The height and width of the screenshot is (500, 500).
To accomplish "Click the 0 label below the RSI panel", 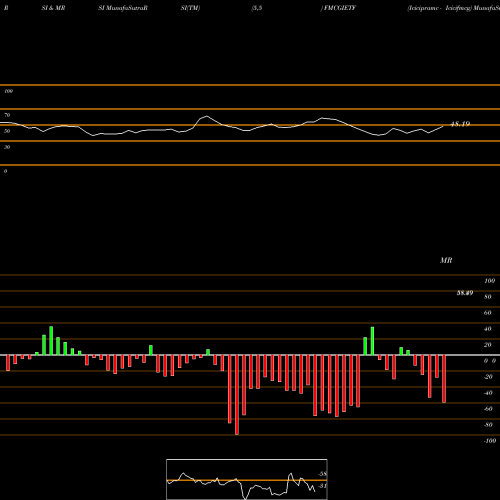I will click(5, 171).
